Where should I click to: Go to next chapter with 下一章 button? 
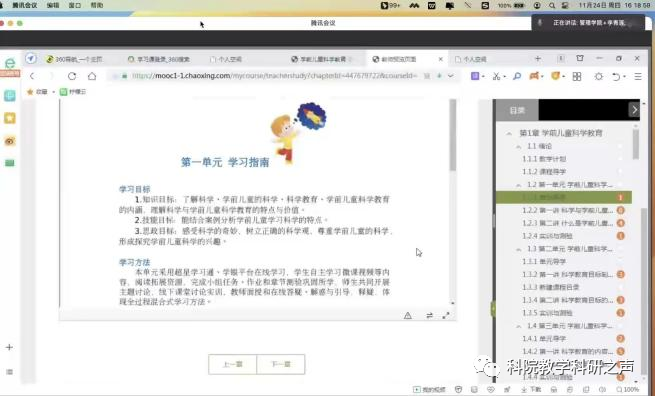point(281,364)
